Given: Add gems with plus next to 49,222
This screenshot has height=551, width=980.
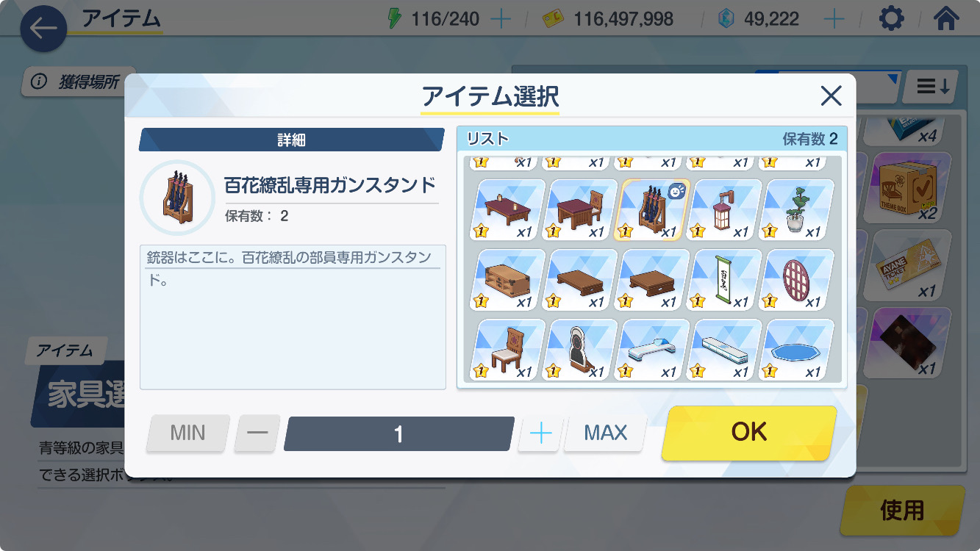Looking at the screenshot, I should click(x=834, y=18).
